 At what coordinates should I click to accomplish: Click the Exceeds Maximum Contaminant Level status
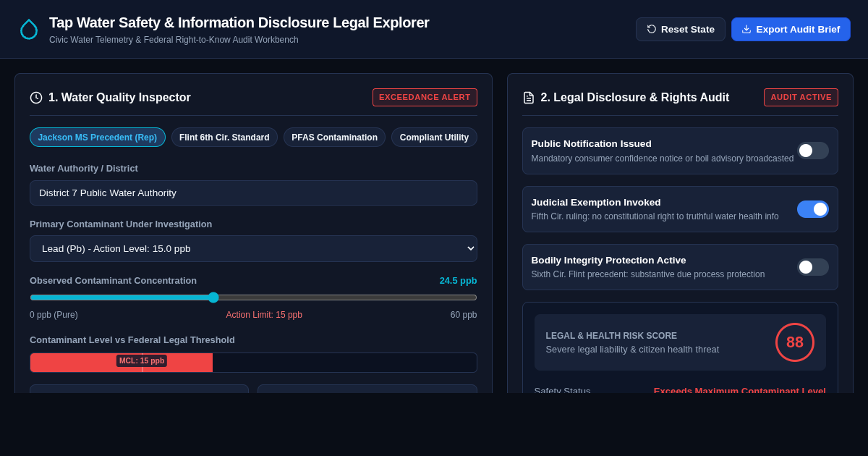pyautogui.click(x=740, y=391)
